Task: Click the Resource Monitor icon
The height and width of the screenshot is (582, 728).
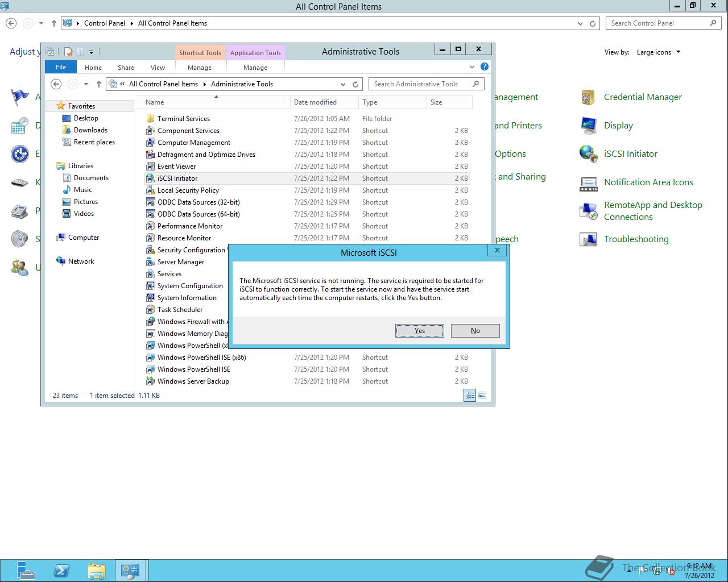Action: tap(150, 238)
